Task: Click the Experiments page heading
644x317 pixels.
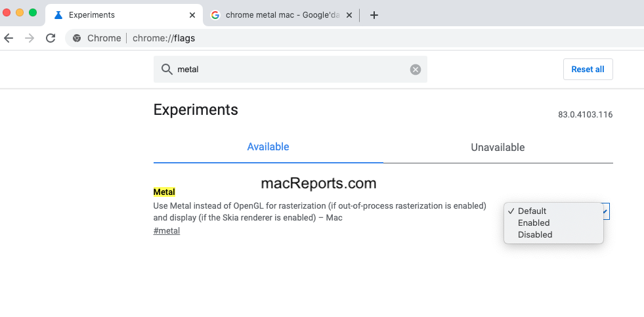Action: click(196, 110)
